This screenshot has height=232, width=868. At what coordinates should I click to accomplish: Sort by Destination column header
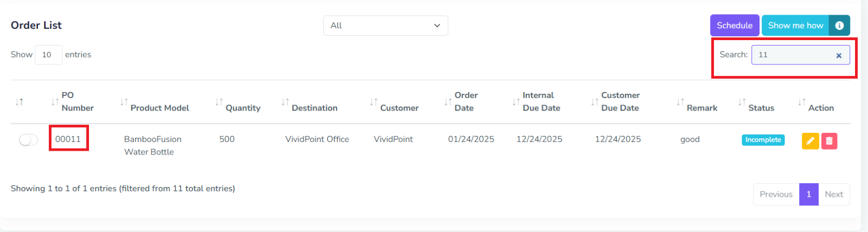(314, 108)
